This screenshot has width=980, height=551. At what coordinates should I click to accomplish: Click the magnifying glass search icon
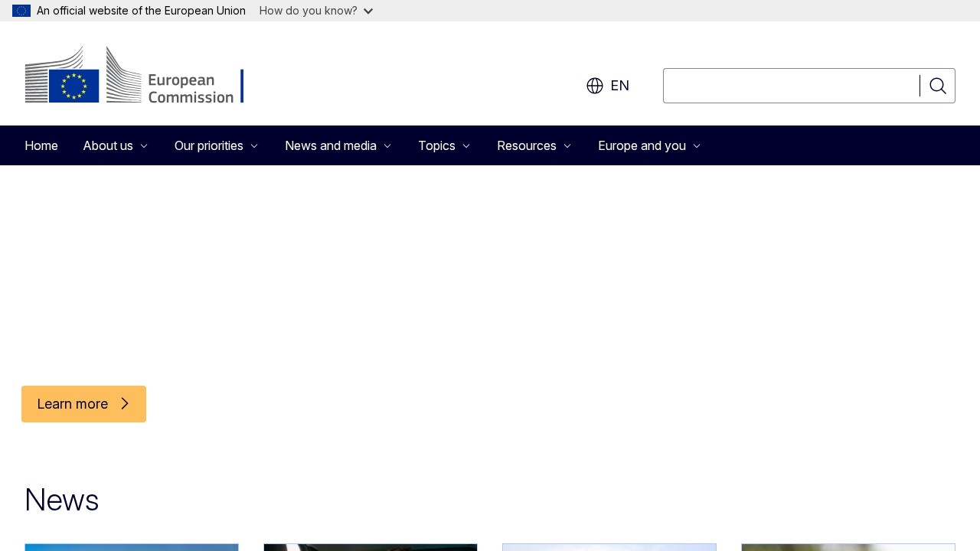(x=937, y=86)
